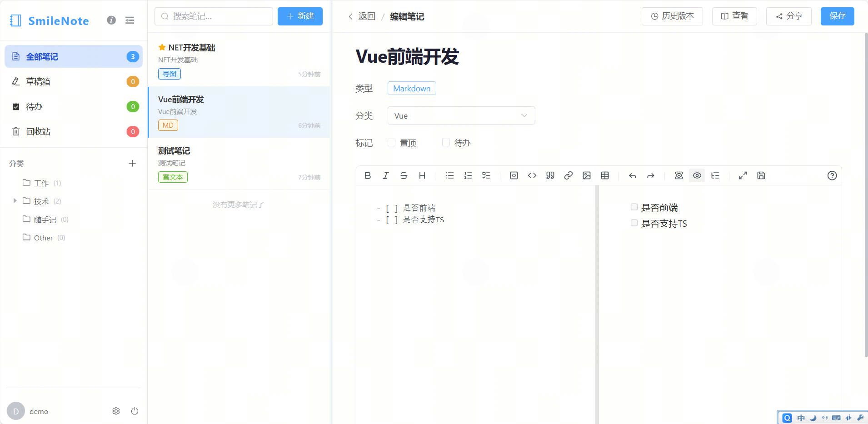Insert an ordered numbered list

pyautogui.click(x=468, y=175)
